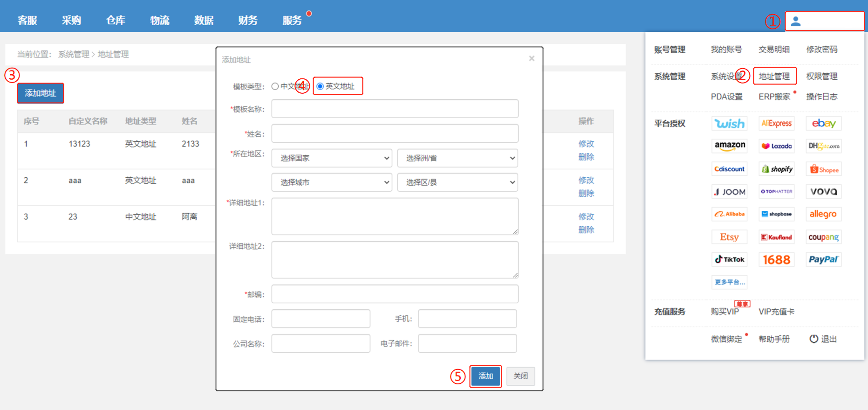Click the 退出 logout link

coord(823,339)
